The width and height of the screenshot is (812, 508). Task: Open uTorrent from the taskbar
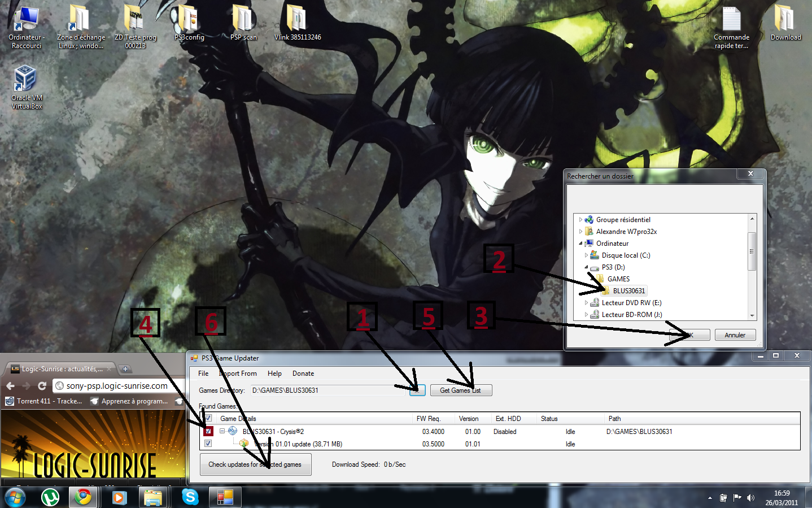[50, 497]
